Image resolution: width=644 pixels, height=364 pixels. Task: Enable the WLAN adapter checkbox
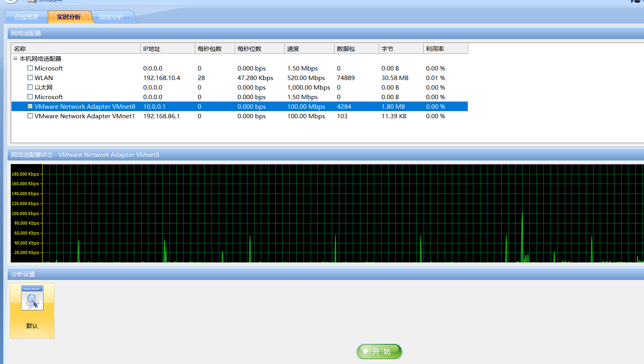[x=30, y=78]
